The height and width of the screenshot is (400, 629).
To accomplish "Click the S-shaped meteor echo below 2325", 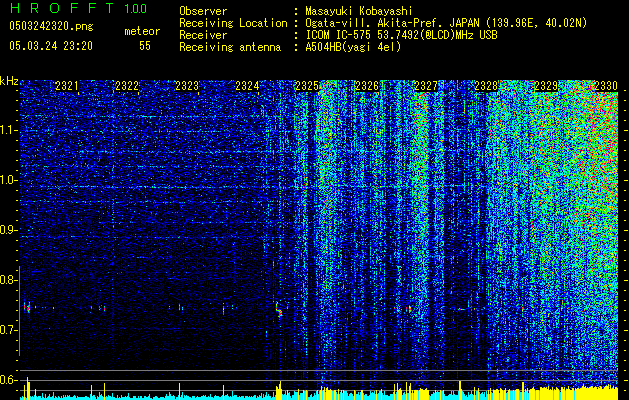I will [x=279, y=309].
